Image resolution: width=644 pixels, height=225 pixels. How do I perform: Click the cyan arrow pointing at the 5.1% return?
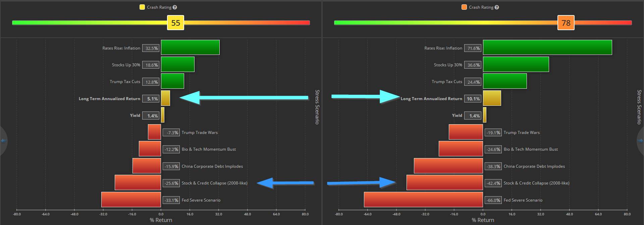(244, 98)
